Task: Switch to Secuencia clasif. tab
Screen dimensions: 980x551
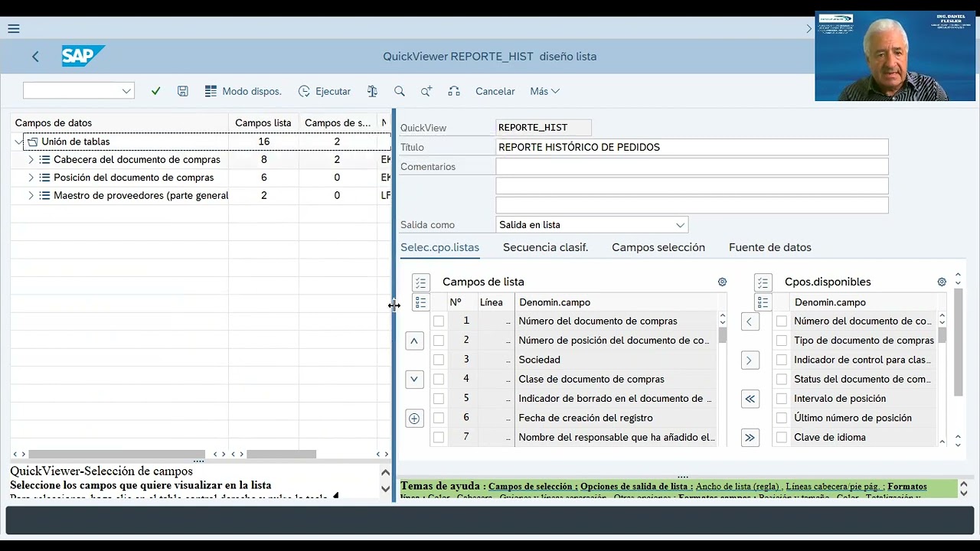Action: [545, 247]
